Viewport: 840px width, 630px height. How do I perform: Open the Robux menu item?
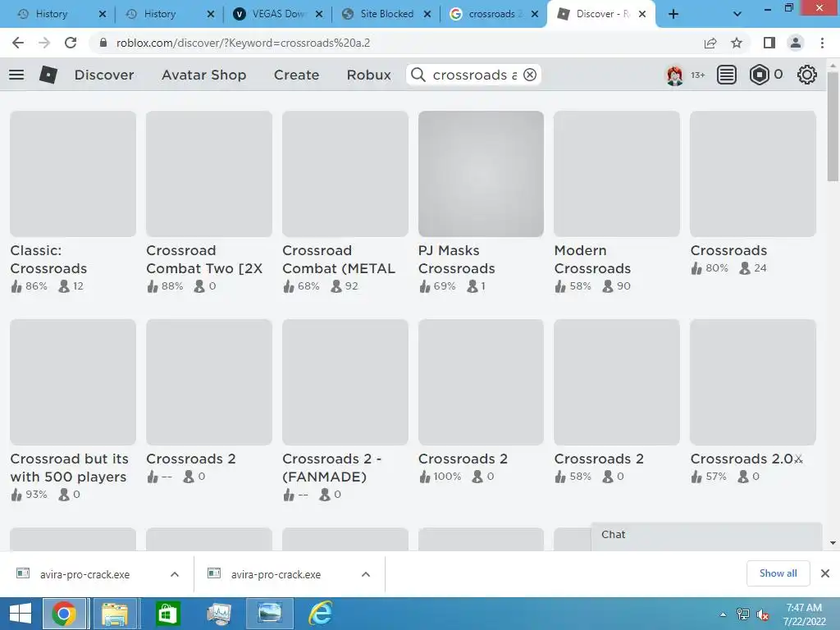(368, 75)
